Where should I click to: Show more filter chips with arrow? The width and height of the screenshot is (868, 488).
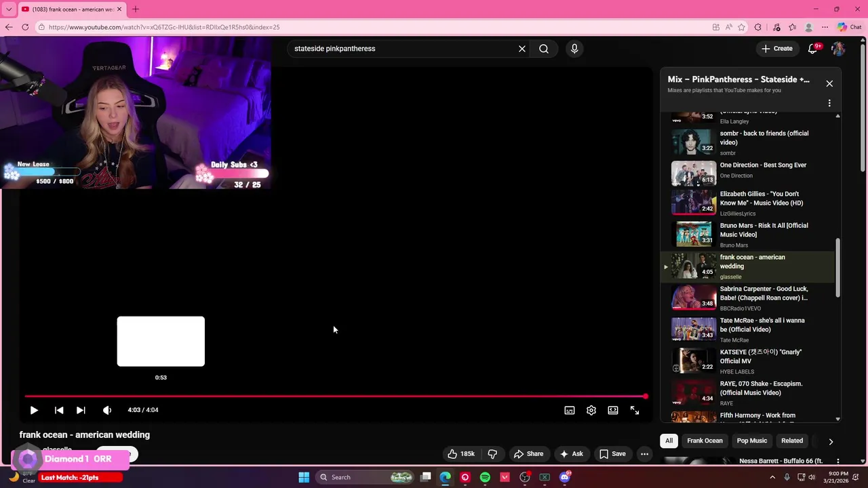831,441
